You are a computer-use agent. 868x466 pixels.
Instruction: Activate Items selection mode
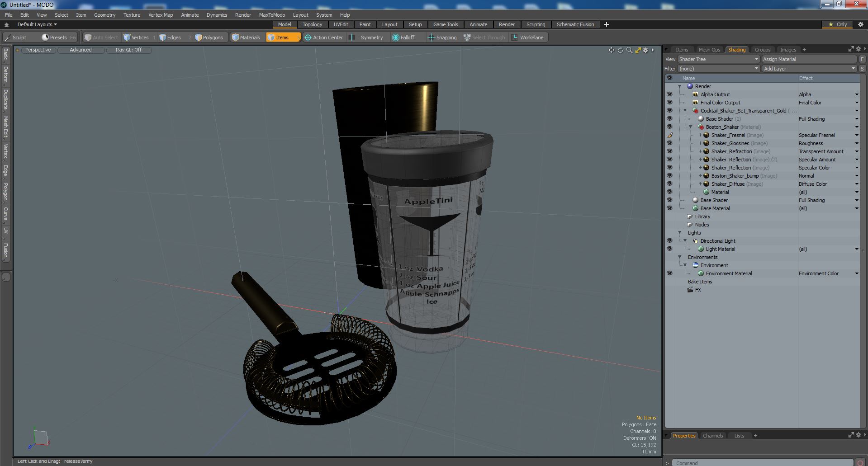283,38
